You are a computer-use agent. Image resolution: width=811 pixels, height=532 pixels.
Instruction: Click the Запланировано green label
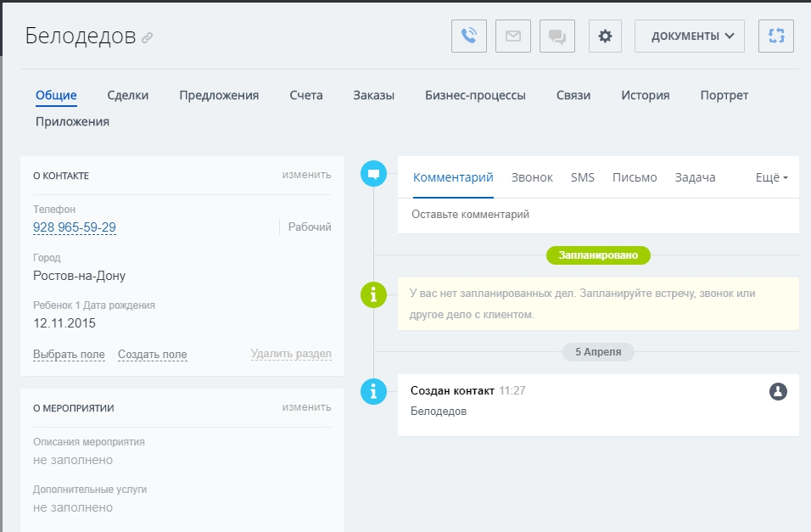click(x=598, y=255)
